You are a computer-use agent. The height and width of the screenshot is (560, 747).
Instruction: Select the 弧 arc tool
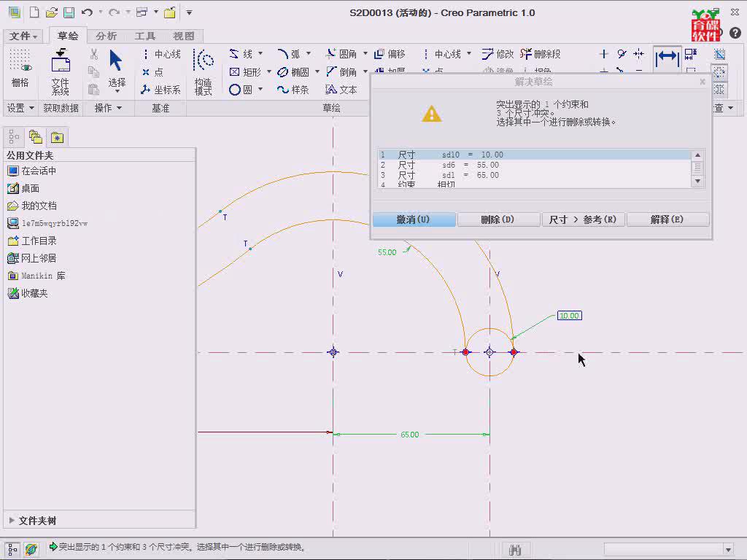[289, 54]
